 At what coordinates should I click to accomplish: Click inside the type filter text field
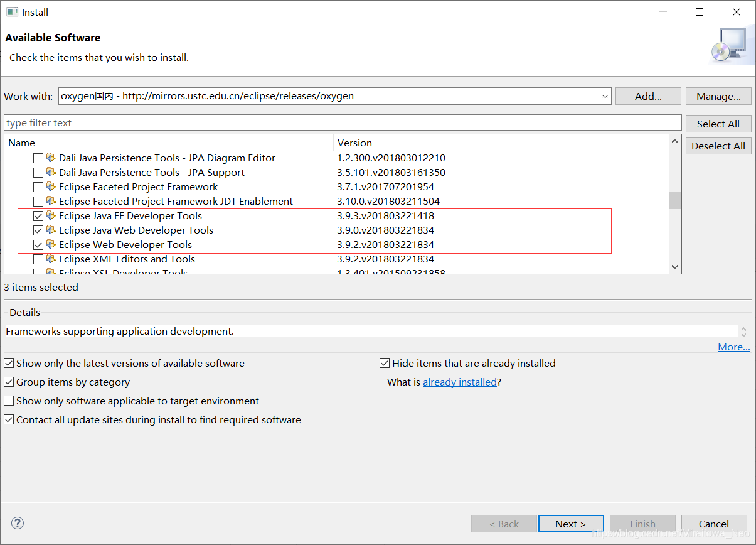[251, 122]
